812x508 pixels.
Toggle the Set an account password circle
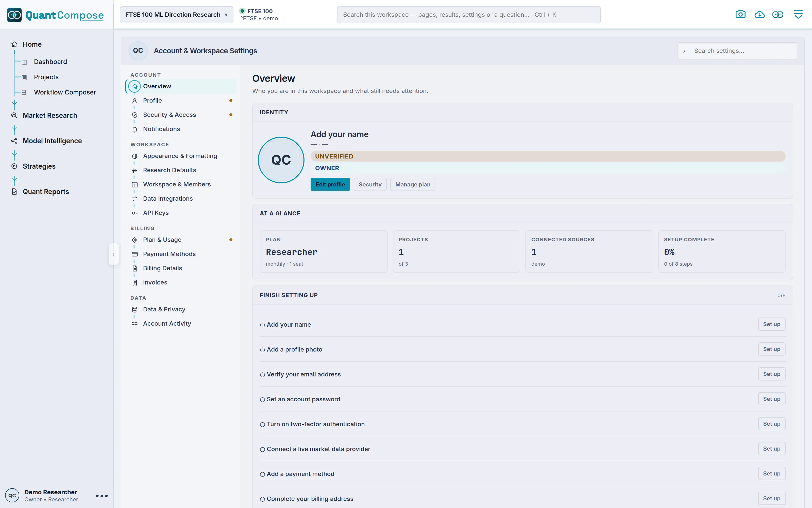(262, 400)
